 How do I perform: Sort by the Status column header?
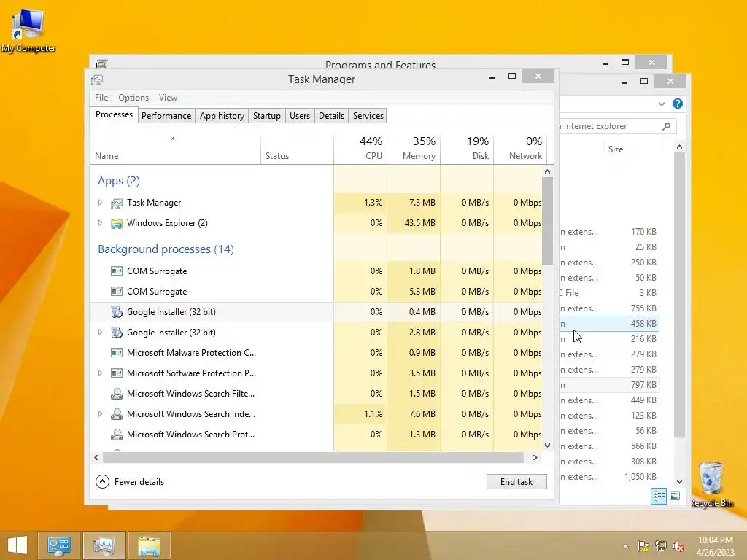298,149
